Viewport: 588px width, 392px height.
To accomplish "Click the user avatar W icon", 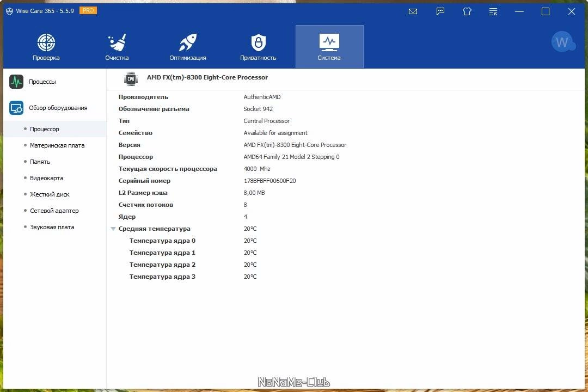I will [562, 41].
